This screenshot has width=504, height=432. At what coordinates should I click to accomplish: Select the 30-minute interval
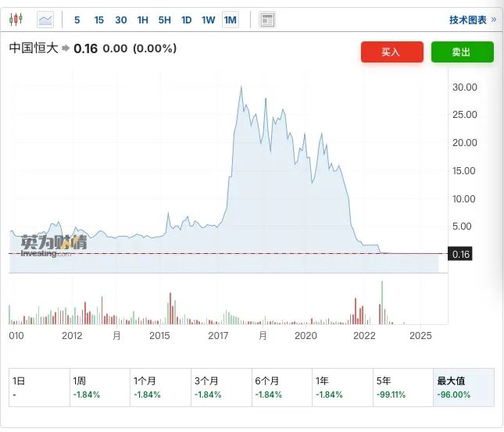[120, 20]
